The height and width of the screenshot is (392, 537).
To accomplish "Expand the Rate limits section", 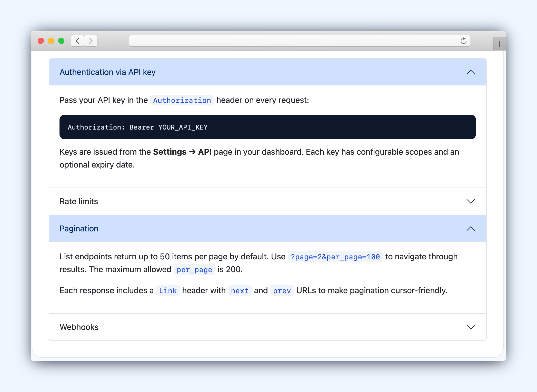I will [268, 201].
